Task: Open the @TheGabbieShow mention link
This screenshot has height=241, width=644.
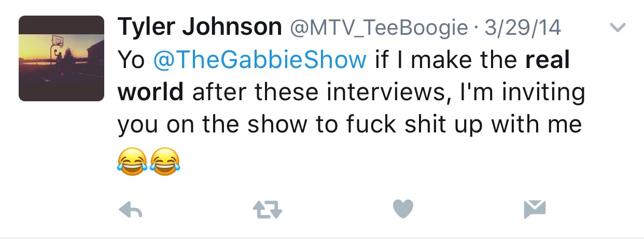Action: pyautogui.click(x=260, y=61)
